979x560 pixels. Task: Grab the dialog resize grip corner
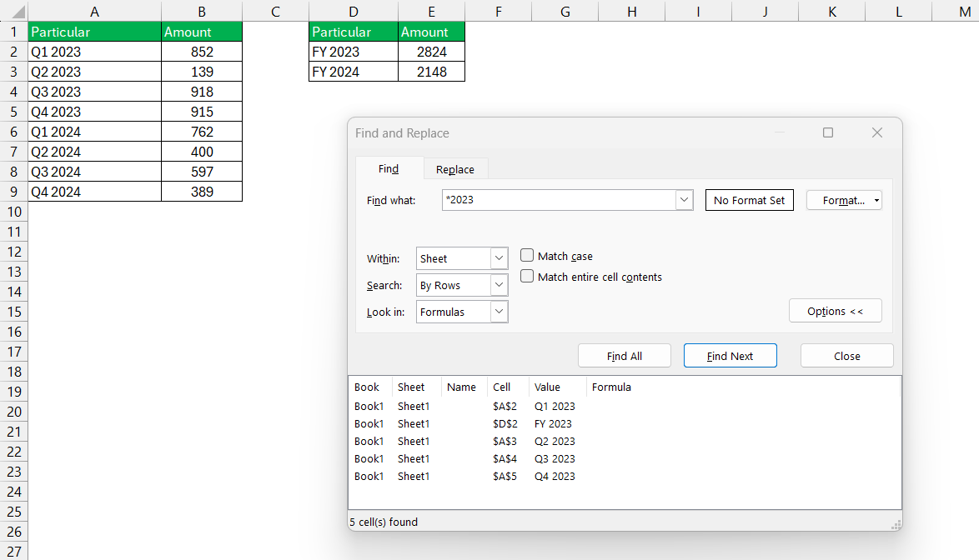896,525
